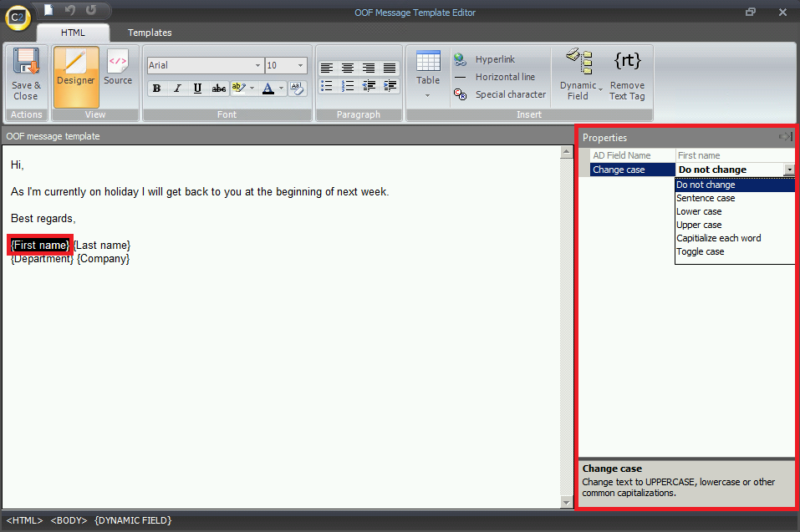Choose 'Upper case' option
This screenshot has width=800, height=532.
(735, 225)
